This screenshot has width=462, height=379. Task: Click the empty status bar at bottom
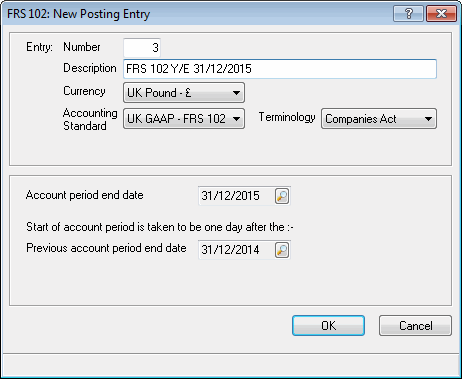pyautogui.click(x=231, y=364)
